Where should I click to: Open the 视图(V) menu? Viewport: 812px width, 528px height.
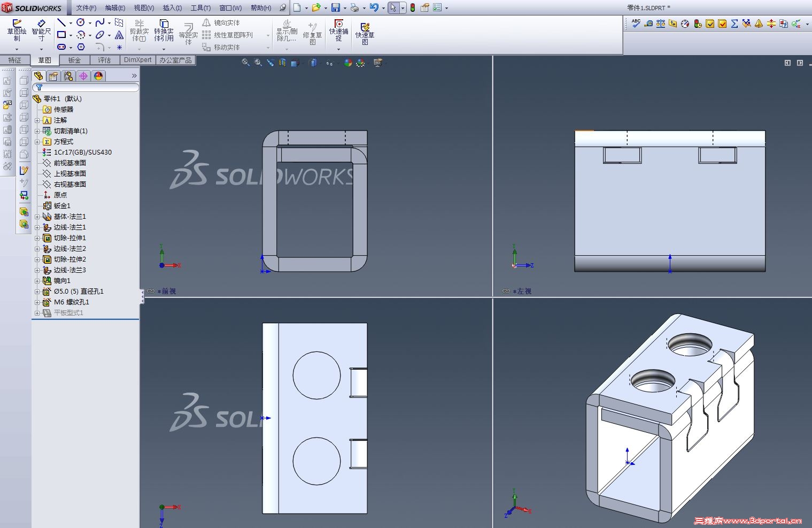[x=144, y=8]
